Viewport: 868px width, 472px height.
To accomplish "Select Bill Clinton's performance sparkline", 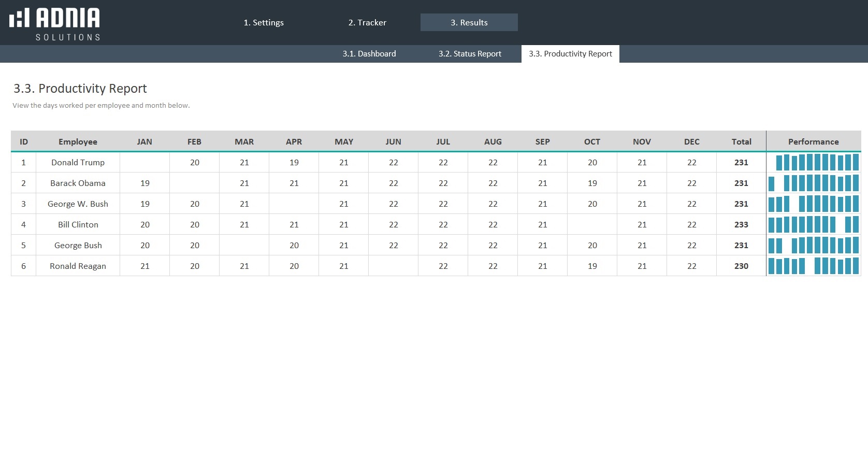I will click(813, 224).
